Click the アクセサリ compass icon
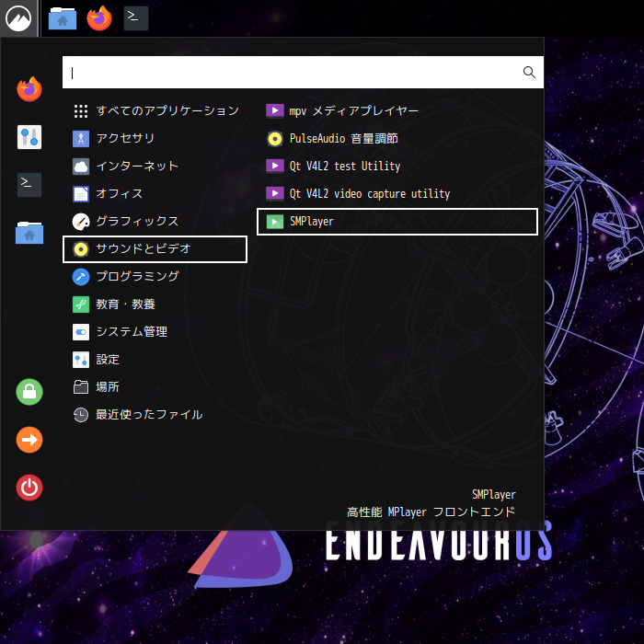 (x=81, y=138)
